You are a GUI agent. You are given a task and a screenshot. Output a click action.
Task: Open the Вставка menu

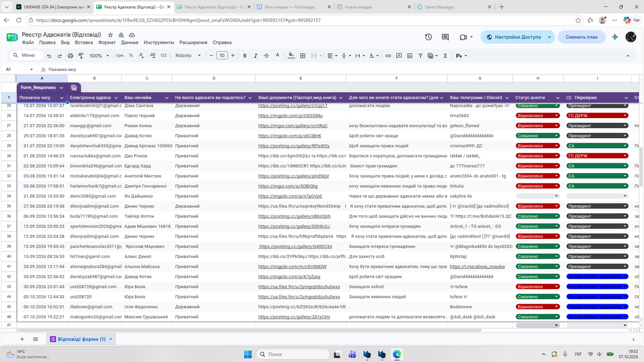point(84,43)
